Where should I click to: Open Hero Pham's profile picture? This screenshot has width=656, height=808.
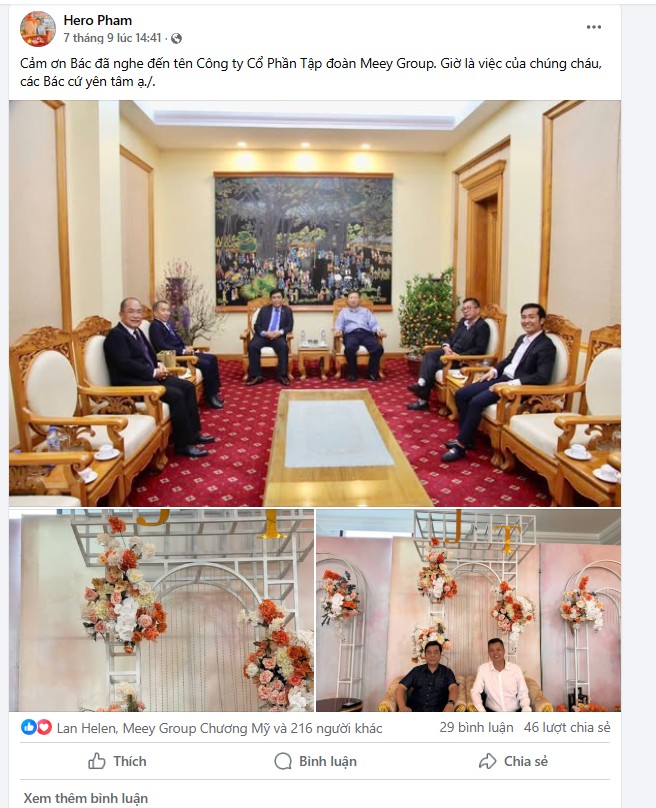(38, 29)
